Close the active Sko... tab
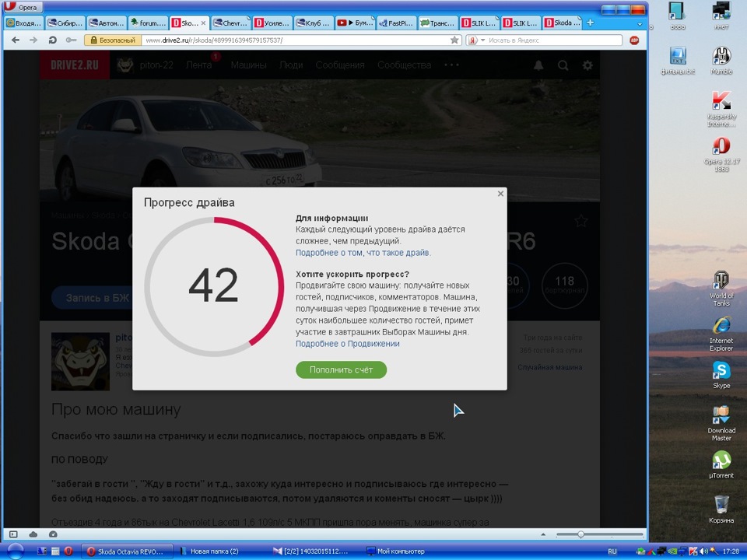747x560 pixels. pos(203,23)
